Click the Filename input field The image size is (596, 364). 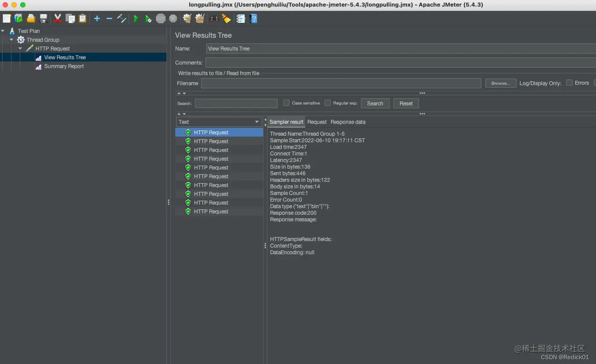pos(341,83)
